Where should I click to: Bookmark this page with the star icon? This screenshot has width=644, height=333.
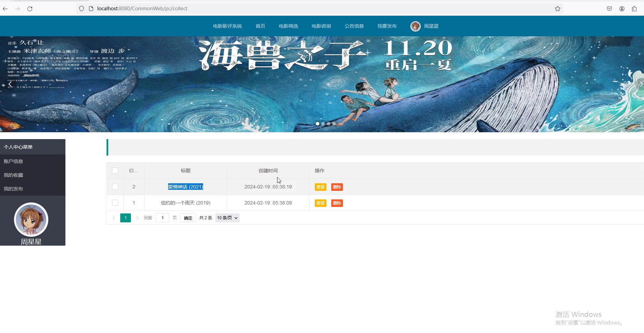point(558,9)
